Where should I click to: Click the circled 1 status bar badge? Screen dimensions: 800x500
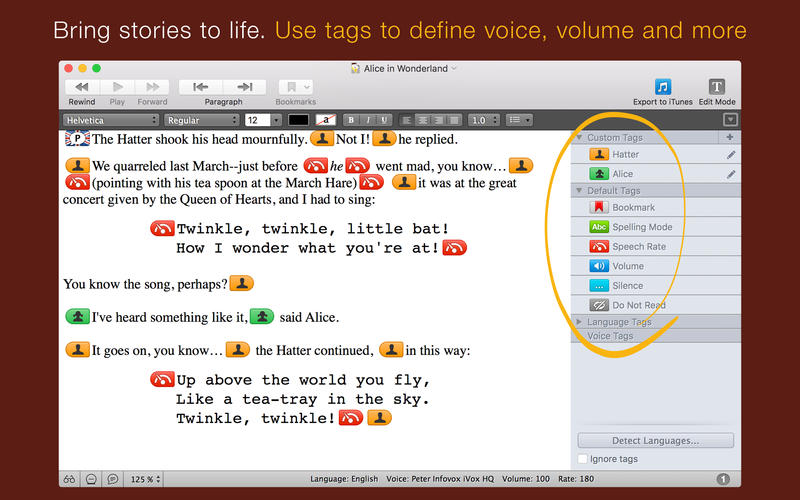pyautogui.click(x=723, y=479)
